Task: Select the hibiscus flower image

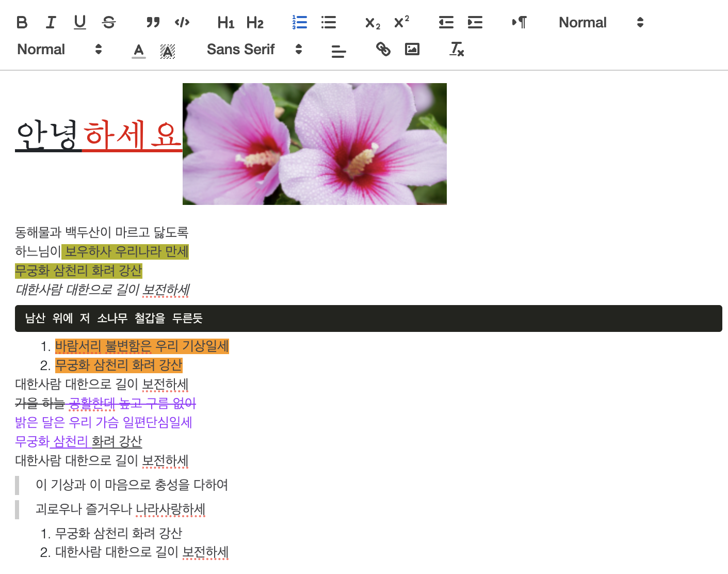Action: pos(315,144)
